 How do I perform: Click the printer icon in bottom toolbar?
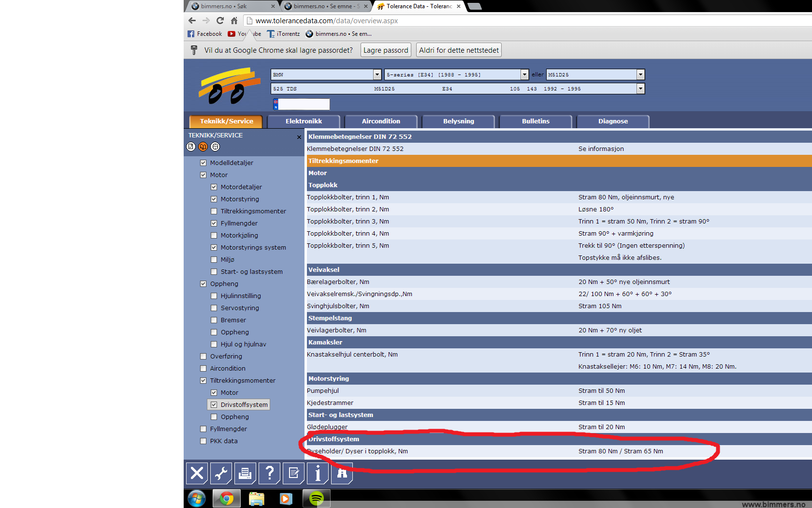pos(245,473)
